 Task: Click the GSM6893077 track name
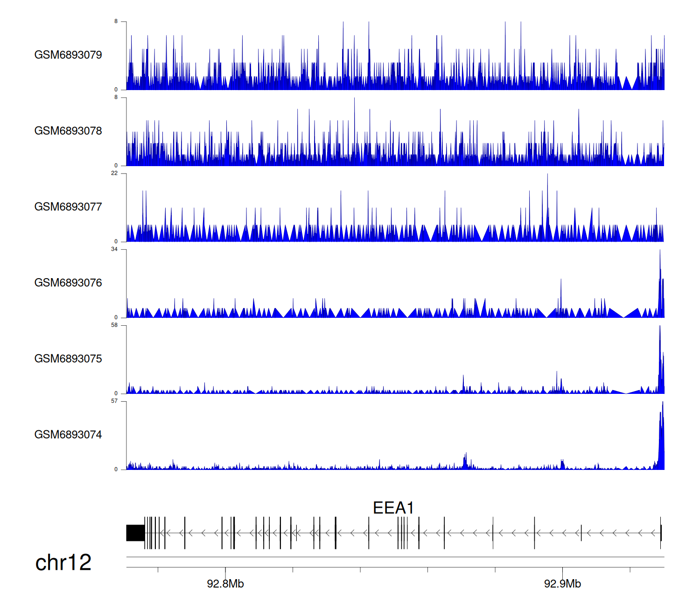click(x=68, y=207)
